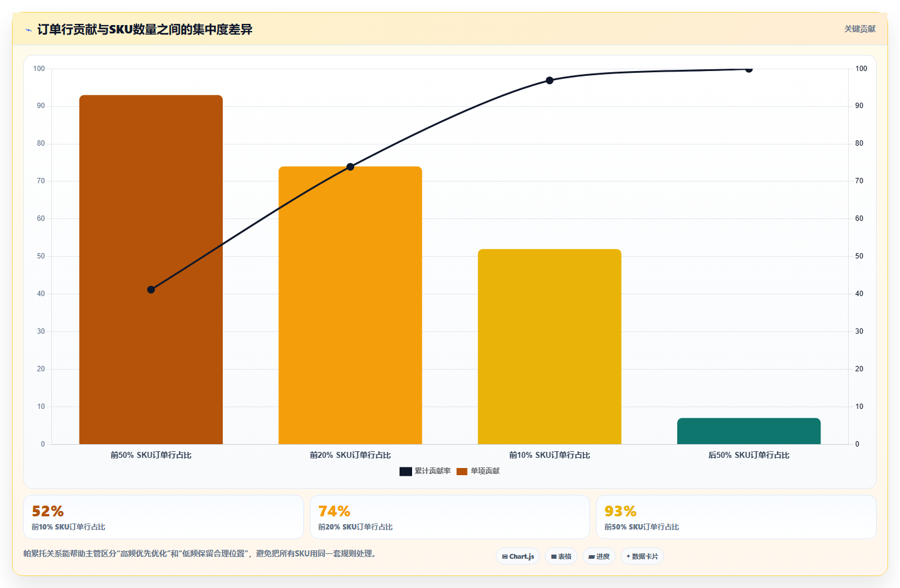Click the line point at value 41
The height and width of the screenshot is (588, 900).
pyautogui.click(x=151, y=290)
